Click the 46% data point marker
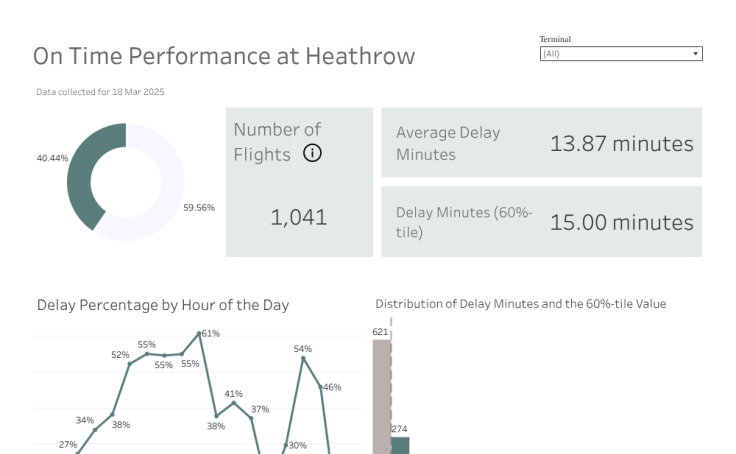Viewport: 736px width, 454px height. [x=320, y=387]
